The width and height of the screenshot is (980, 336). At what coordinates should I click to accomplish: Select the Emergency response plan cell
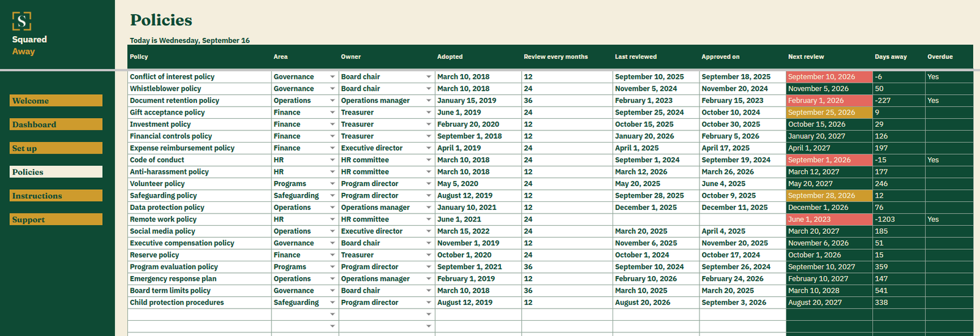[x=199, y=279]
